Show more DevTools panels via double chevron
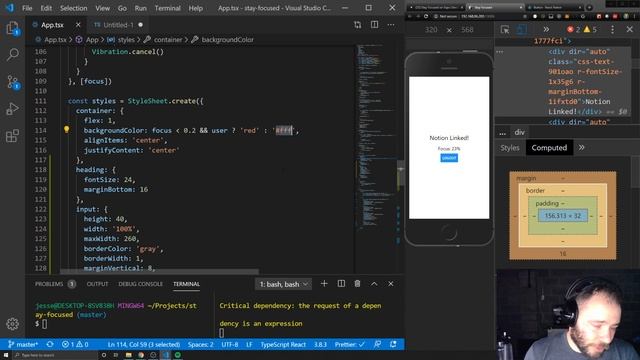This screenshot has height=360, width=640. pos(546,30)
